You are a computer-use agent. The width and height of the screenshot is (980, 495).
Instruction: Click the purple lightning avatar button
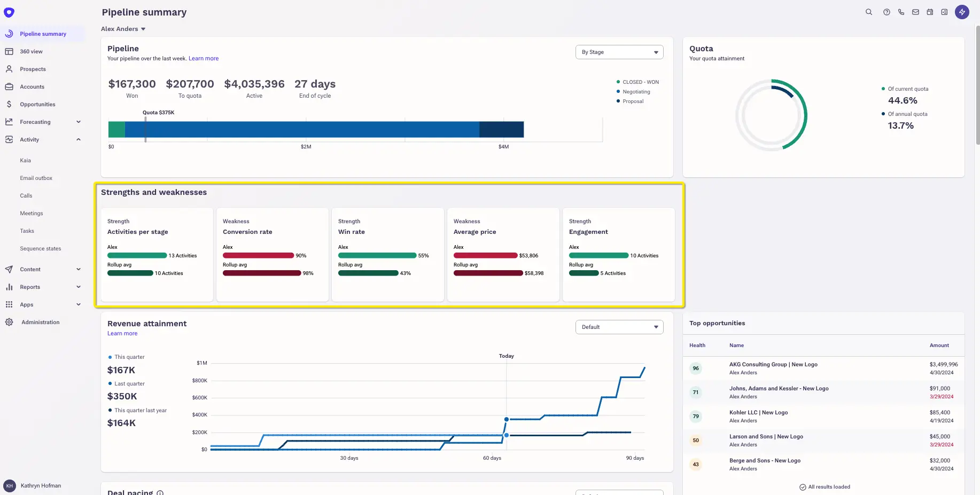pos(962,12)
